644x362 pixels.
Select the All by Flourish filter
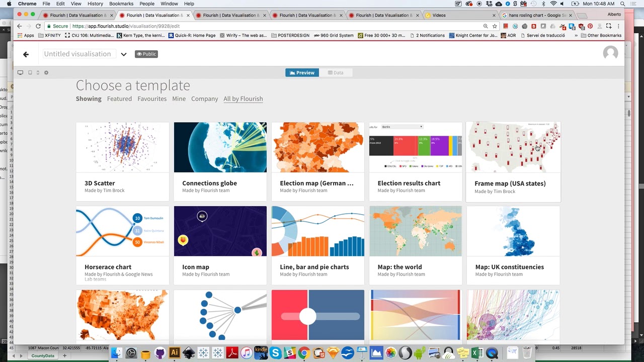point(243,99)
